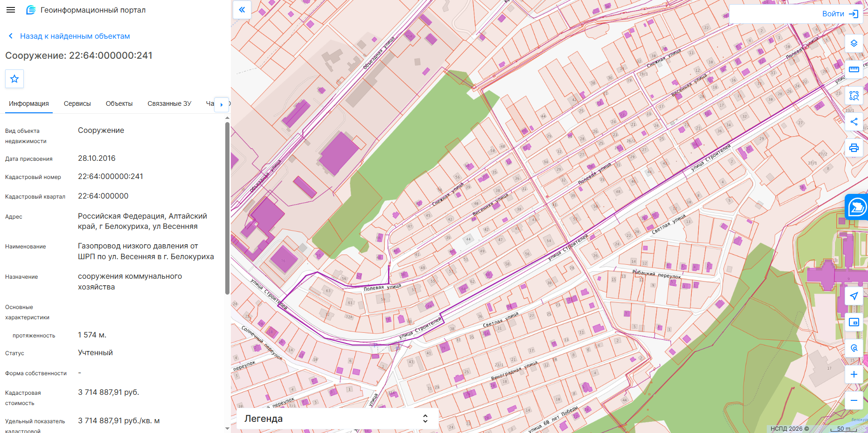Image resolution: width=868 pixels, height=433 pixels.
Task: Activate the area search selection tool
Action: click(854, 96)
